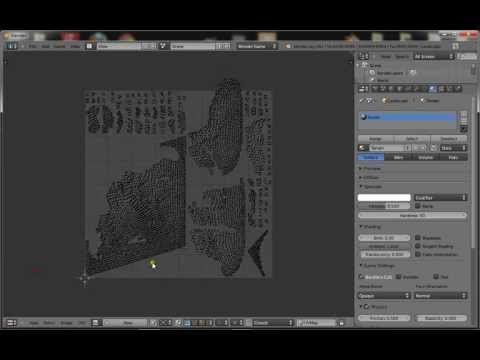Screen dimensions: 480x360
Task: Select the Terrain material slot
Action: (407, 117)
